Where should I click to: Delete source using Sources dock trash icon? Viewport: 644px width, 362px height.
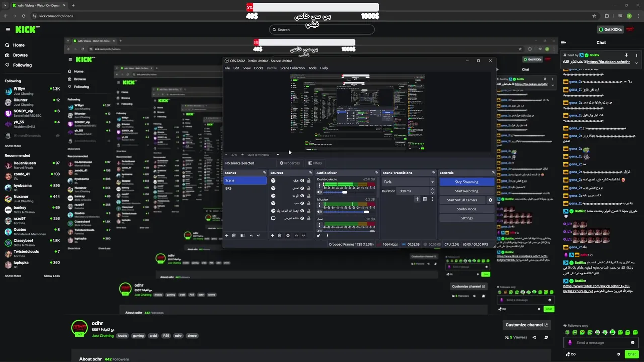click(280, 235)
